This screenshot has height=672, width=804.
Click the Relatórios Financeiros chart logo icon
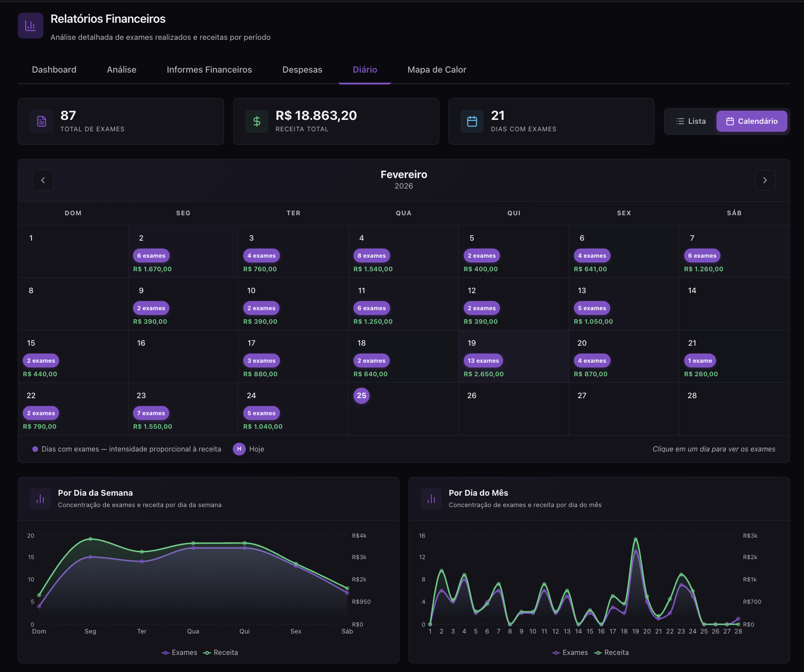pyautogui.click(x=30, y=26)
